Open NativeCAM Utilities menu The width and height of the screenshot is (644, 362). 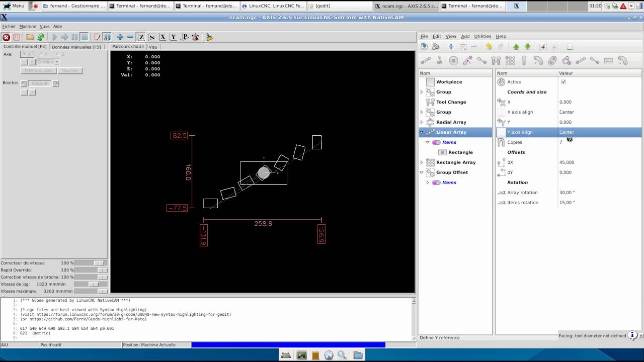click(482, 36)
